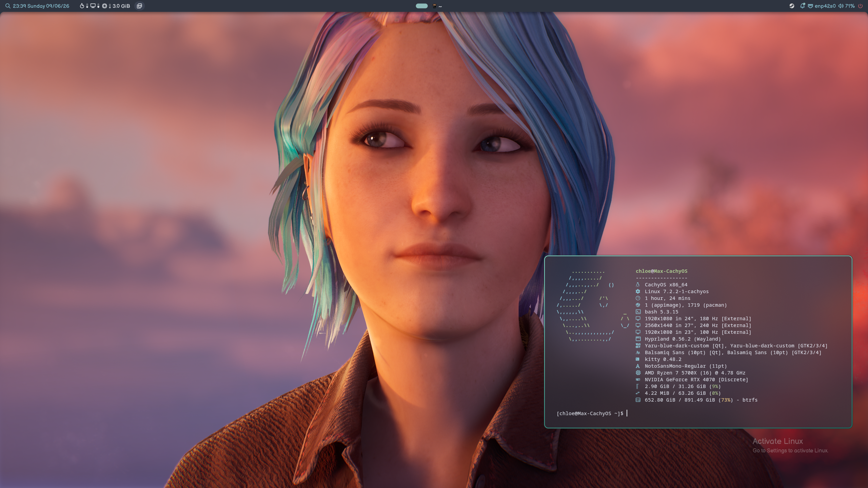The height and width of the screenshot is (488, 868).
Task: Open the notification bell panel
Action: click(802, 6)
